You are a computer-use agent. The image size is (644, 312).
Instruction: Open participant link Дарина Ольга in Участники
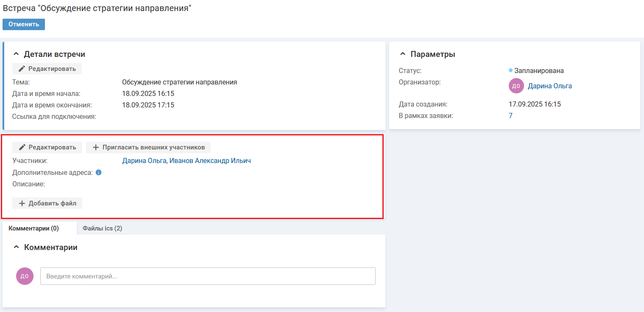tap(144, 161)
